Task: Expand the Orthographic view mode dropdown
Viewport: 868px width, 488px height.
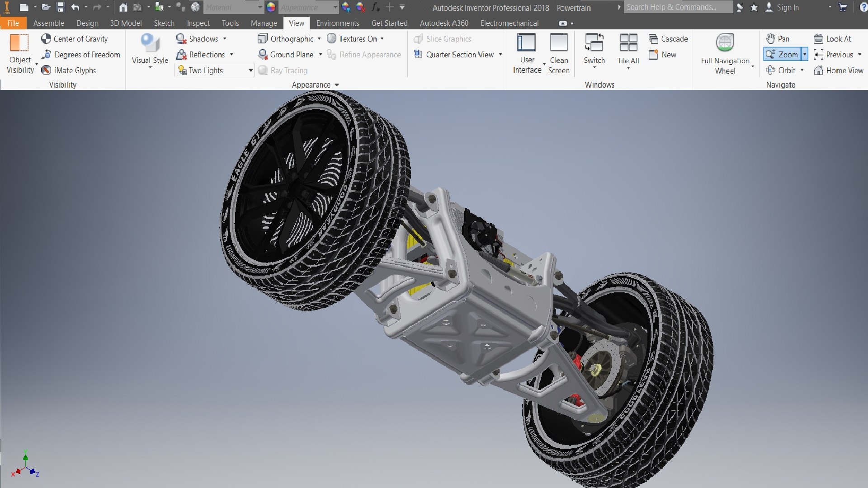Action: 319,39
